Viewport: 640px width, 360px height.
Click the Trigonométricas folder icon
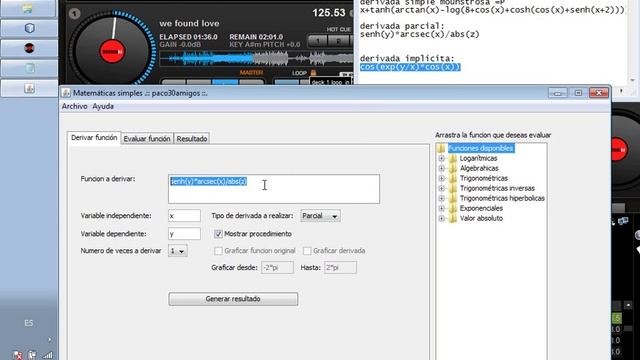point(453,178)
